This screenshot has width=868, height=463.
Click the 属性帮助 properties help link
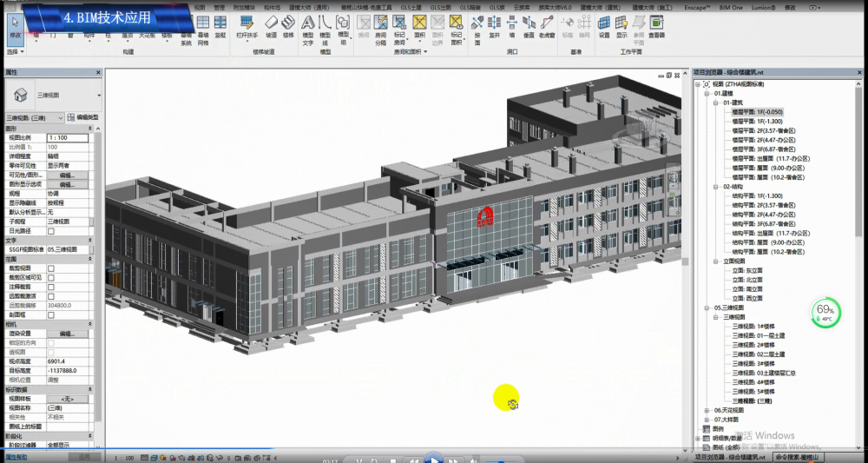click(16, 456)
